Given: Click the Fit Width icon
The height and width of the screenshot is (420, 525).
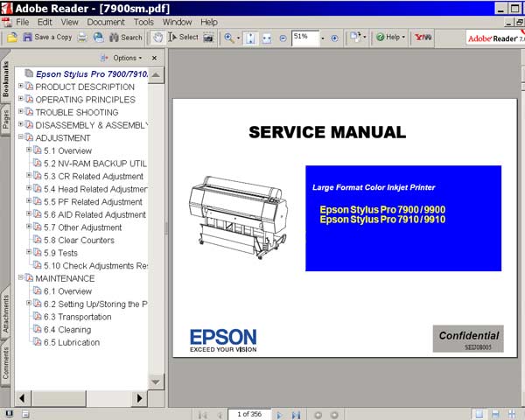Looking at the screenshot, I should pyautogui.click(x=267, y=38).
